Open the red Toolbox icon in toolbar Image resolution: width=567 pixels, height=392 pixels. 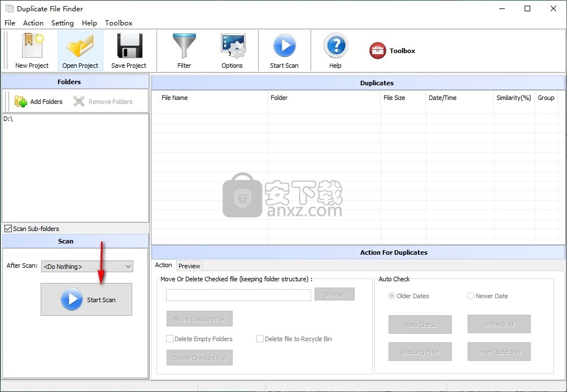coord(377,51)
